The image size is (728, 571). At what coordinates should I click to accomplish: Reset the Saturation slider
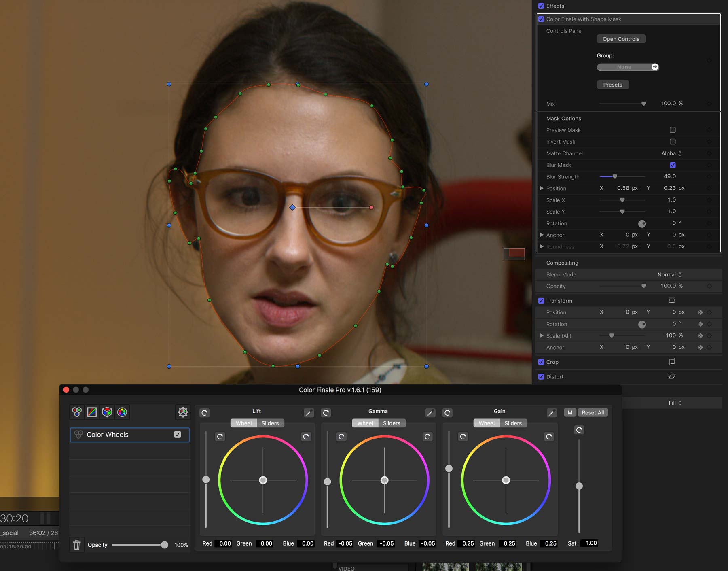coord(579,430)
